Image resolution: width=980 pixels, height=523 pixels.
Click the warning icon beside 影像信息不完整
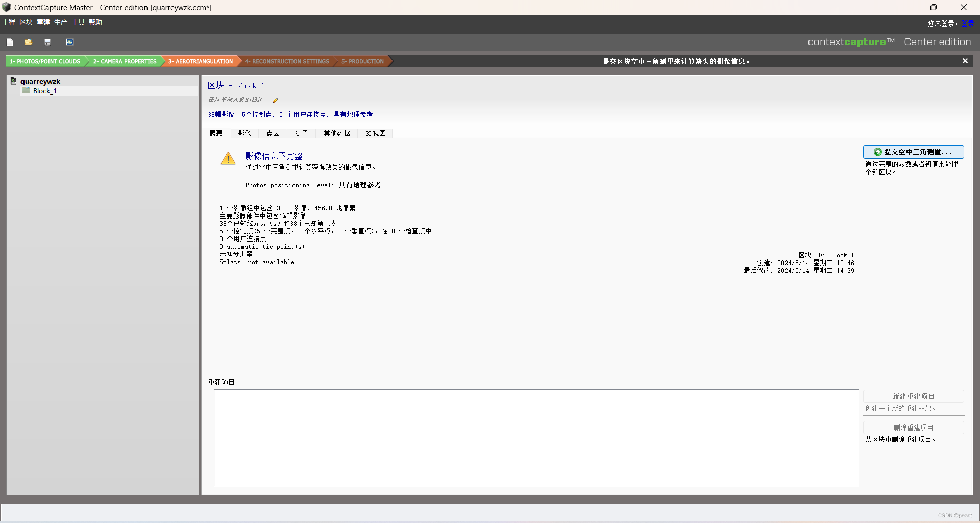[228, 159]
